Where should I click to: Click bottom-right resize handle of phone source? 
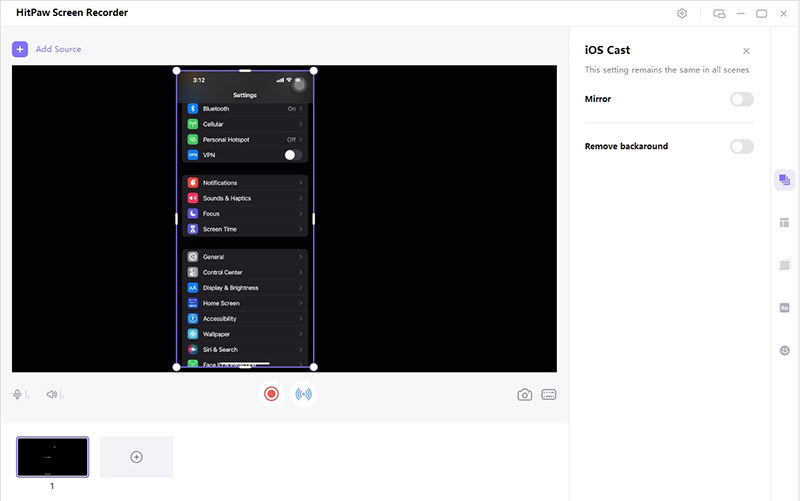[314, 367]
